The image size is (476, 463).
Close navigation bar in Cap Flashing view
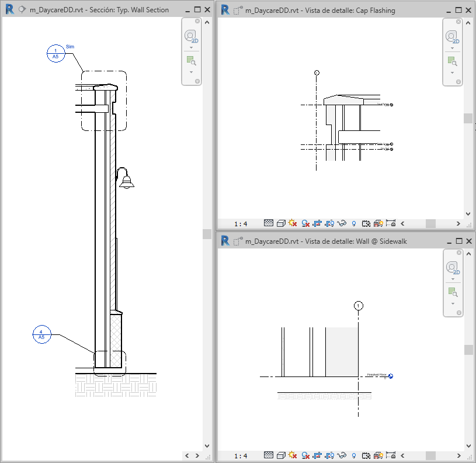pos(458,22)
